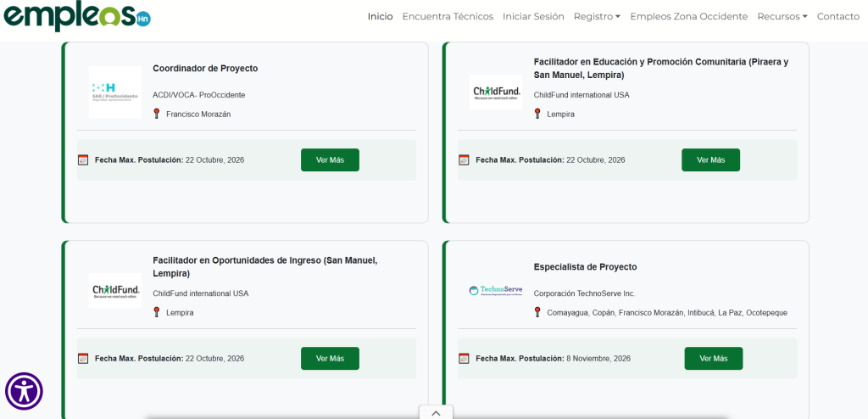Go to the Inicio page
Viewport: 868px width, 419px height.
point(381,17)
